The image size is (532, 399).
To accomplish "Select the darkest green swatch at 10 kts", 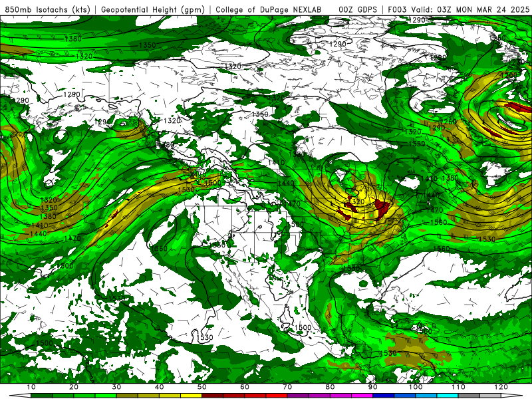I will click(41, 396).
